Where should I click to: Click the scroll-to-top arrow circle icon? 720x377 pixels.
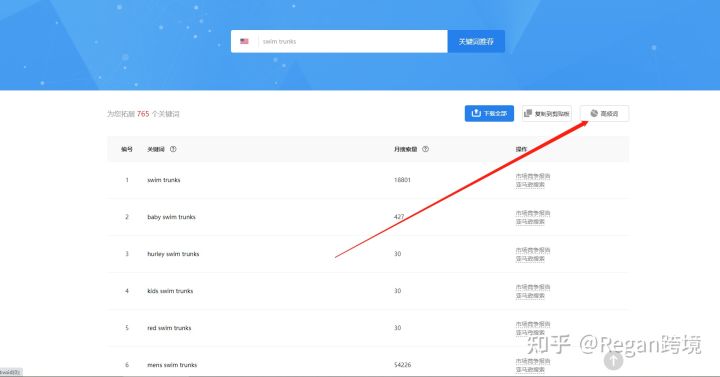tap(613, 360)
